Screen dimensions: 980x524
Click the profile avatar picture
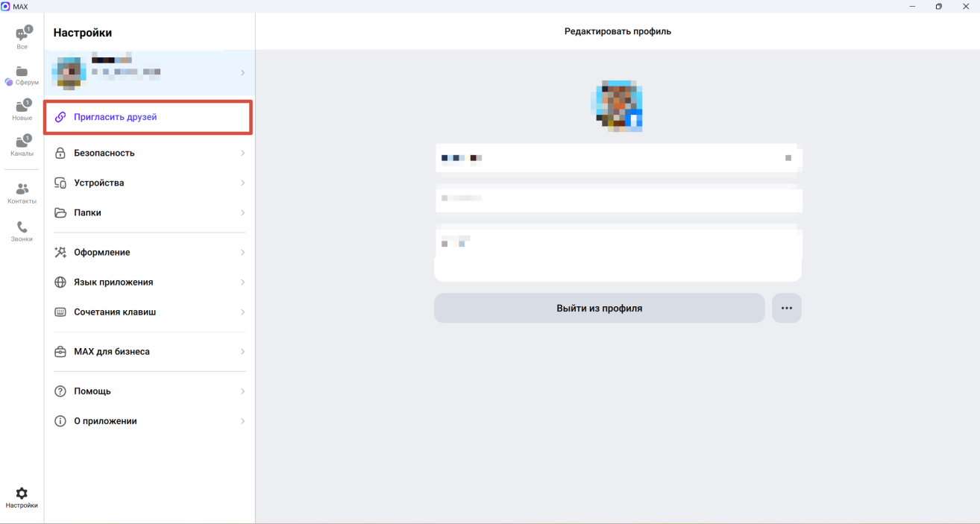(618, 106)
